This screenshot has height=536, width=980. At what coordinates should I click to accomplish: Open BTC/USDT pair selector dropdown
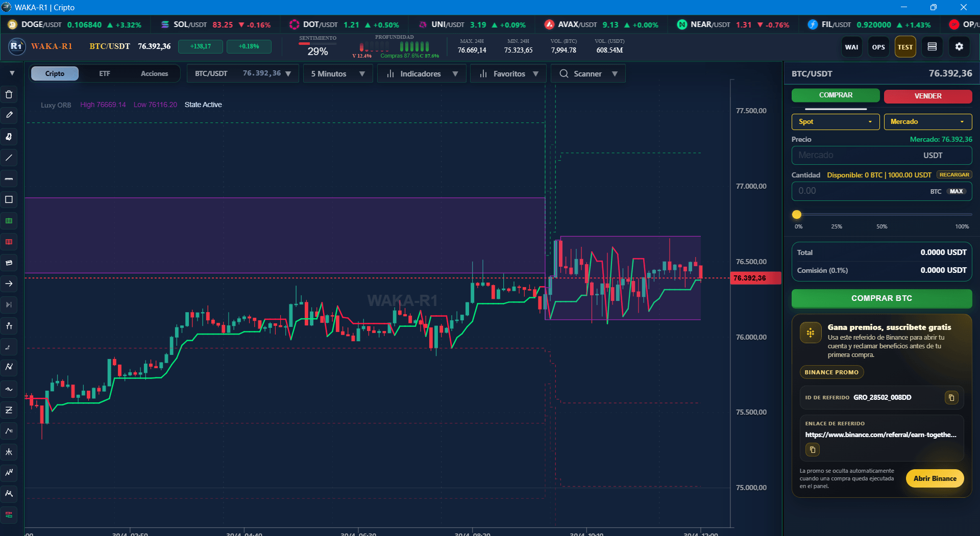(x=243, y=73)
